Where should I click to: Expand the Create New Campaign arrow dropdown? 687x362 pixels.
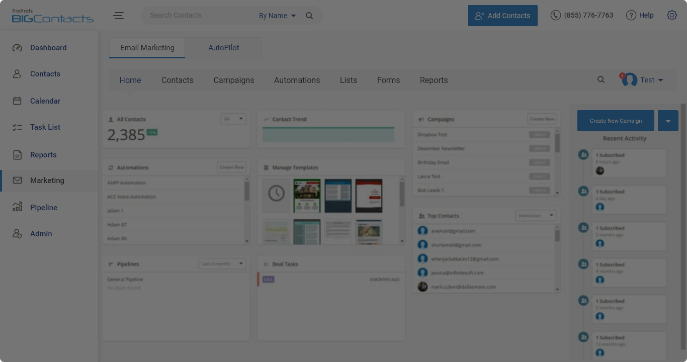point(668,121)
